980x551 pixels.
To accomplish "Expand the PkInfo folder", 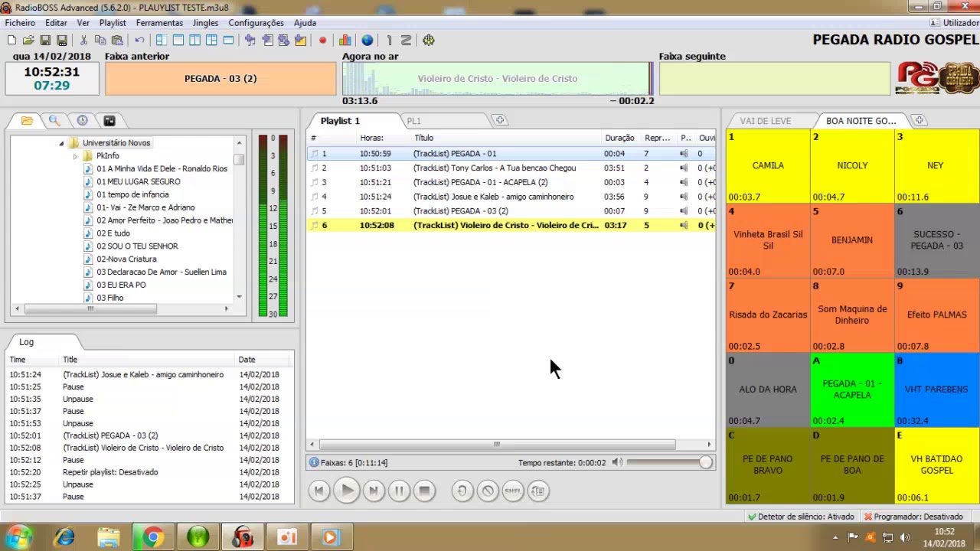I will [x=75, y=156].
